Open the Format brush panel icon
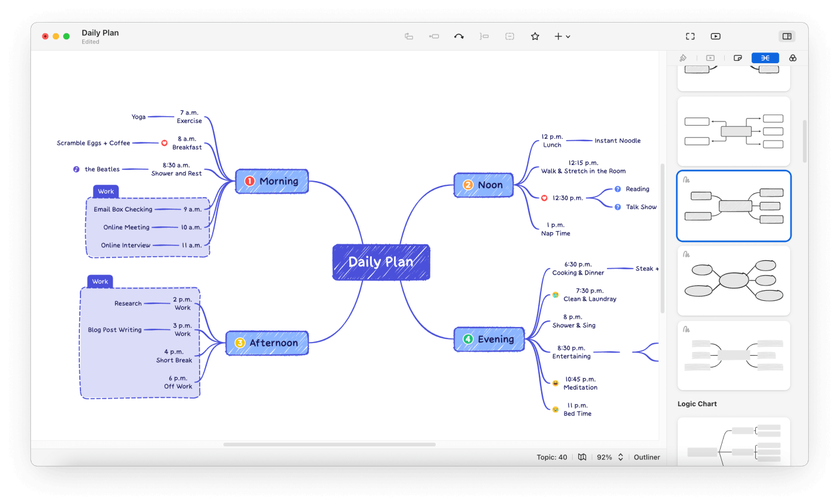Image resolution: width=838 pixels, height=504 pixels. tap(683, 58)
